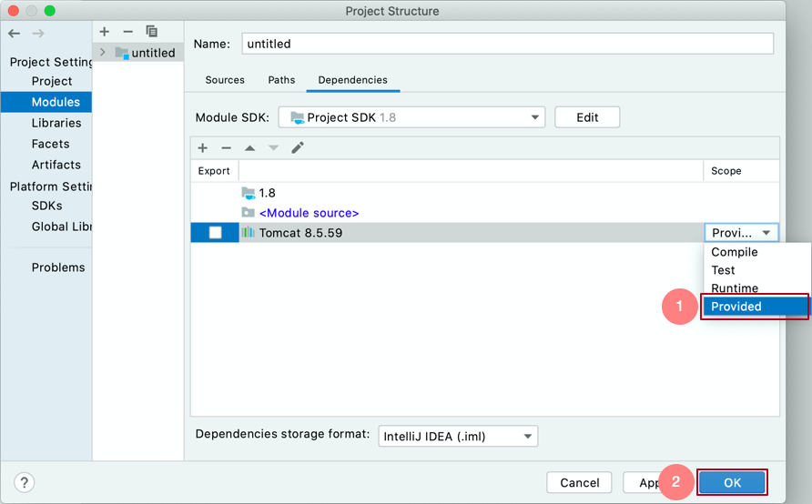The height and width of the screenshot is (504, 812).
Task: Select Facets in settings sidebar
Action: tap(50, 144)
